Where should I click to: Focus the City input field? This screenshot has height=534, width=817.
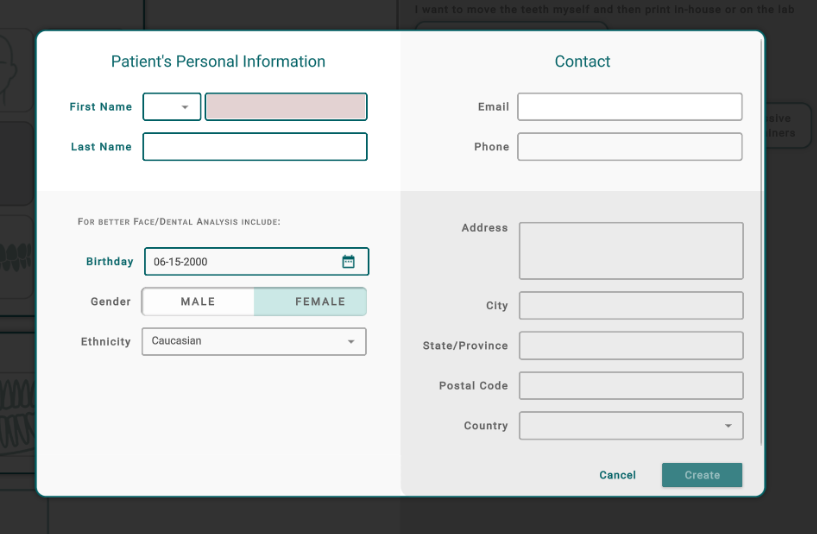click(631, 306)
